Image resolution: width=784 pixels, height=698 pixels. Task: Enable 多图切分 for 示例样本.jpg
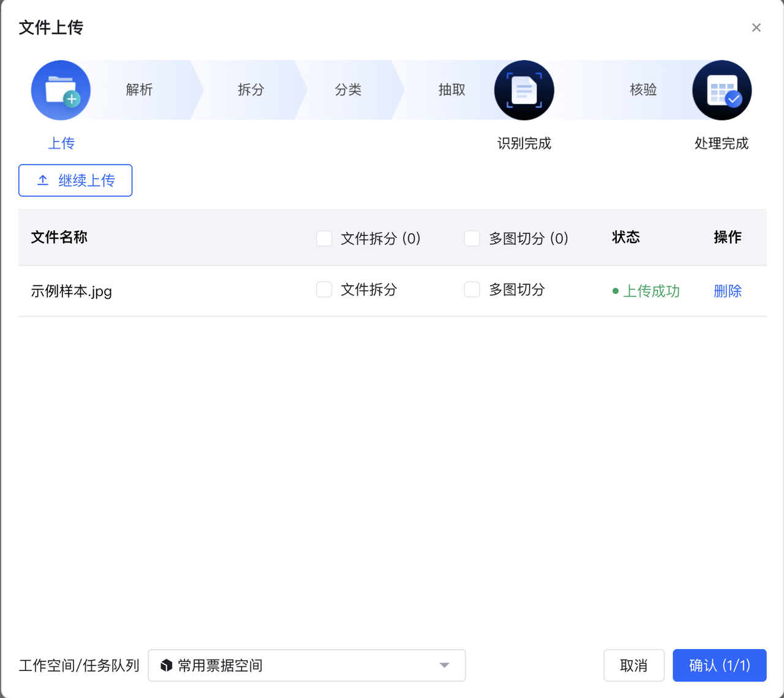point(472,289)
